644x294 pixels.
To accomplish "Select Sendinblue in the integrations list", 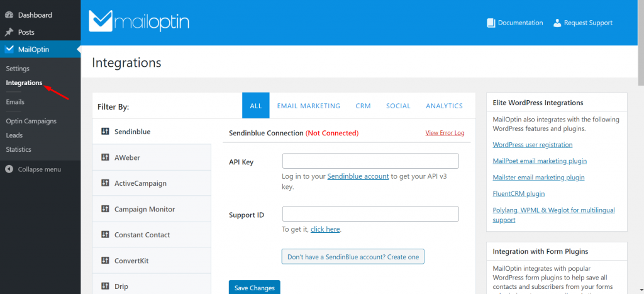I will tap(152, 132).
